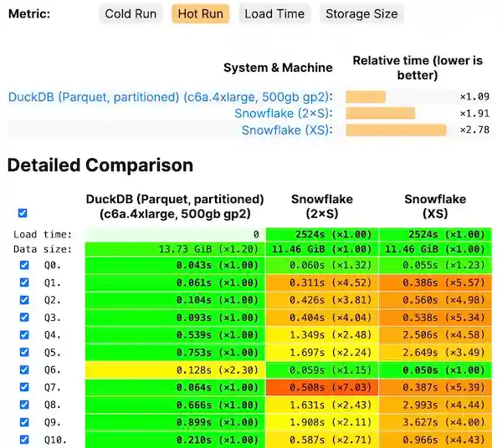
Task: Click the 0.050s (×1.00) Q6 cell
Action: (x=435, y=370)
